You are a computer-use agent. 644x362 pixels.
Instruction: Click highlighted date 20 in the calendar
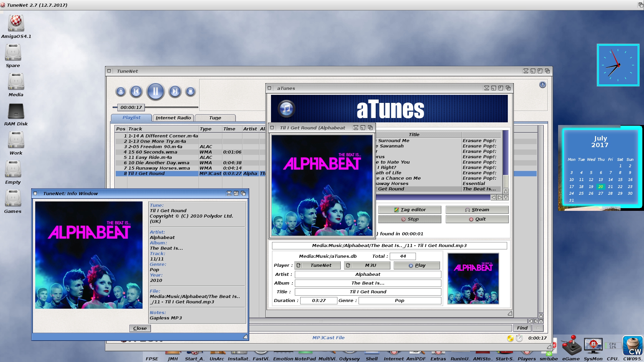click(600, 187)
